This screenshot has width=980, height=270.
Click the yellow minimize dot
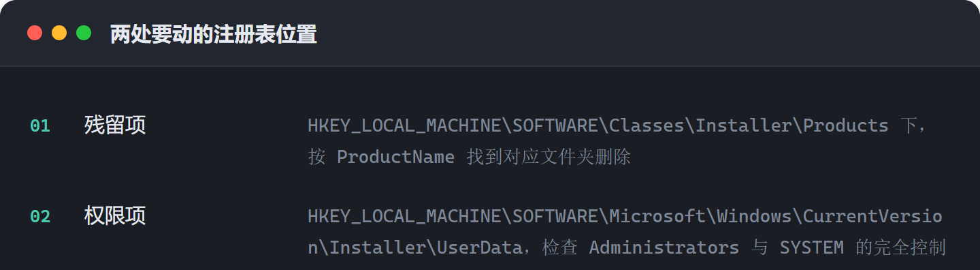pos(59,33)
